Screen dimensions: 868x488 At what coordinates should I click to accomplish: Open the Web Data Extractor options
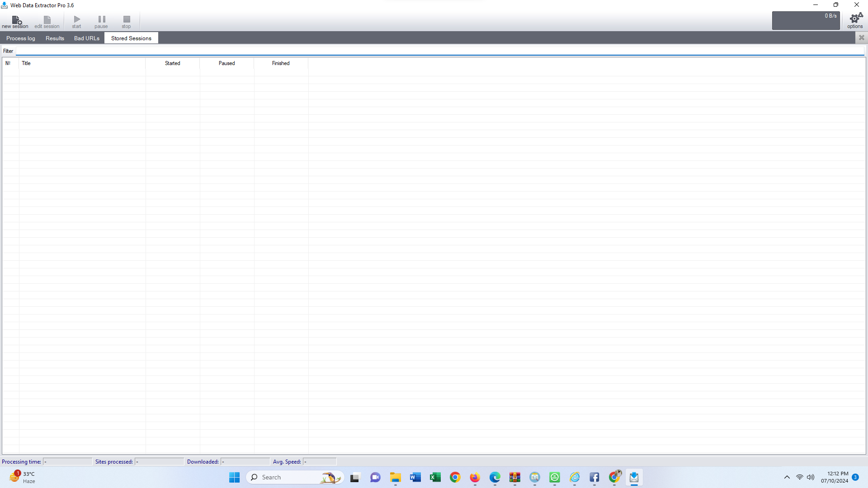[854, 21]
